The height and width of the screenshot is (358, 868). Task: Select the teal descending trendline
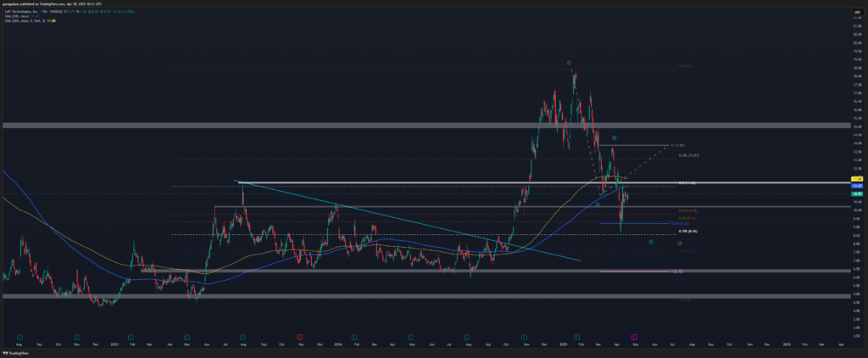pyautogui.click(x=407, y=220)
